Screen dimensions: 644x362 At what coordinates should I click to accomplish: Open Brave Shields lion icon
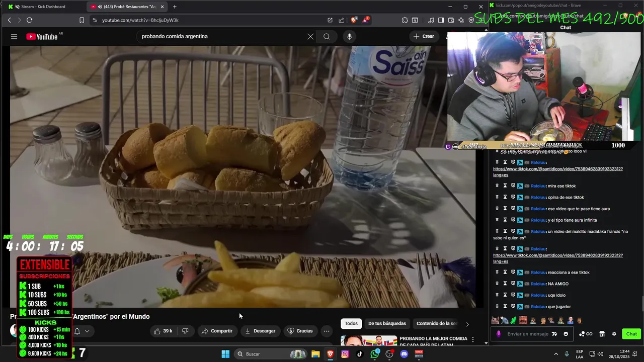click(354, 20)
